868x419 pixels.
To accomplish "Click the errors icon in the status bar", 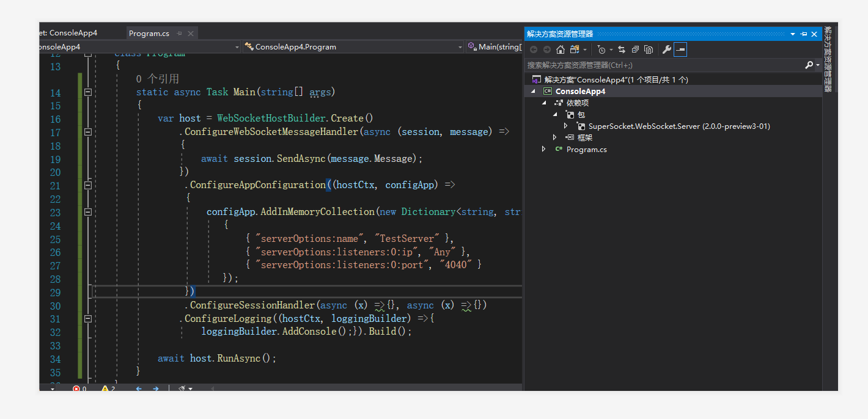I will 76,388.
